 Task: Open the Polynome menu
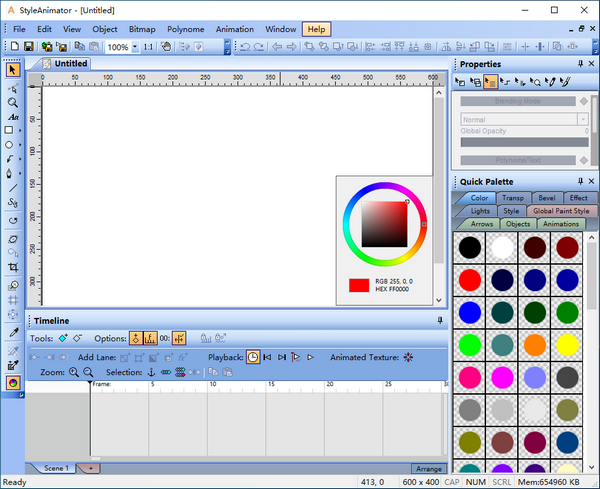pos(185,29)
